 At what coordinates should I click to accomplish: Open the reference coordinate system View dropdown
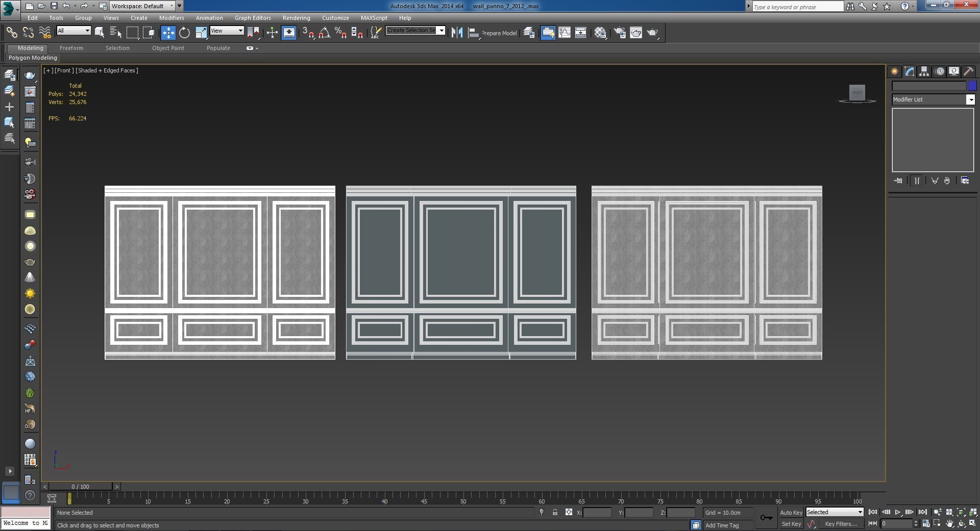[x=227, y=31]
